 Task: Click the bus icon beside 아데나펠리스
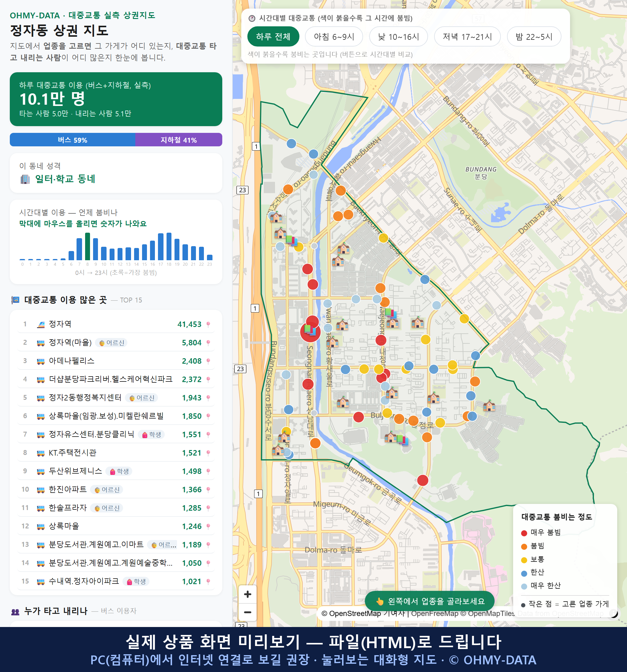(x=40, y=361)
